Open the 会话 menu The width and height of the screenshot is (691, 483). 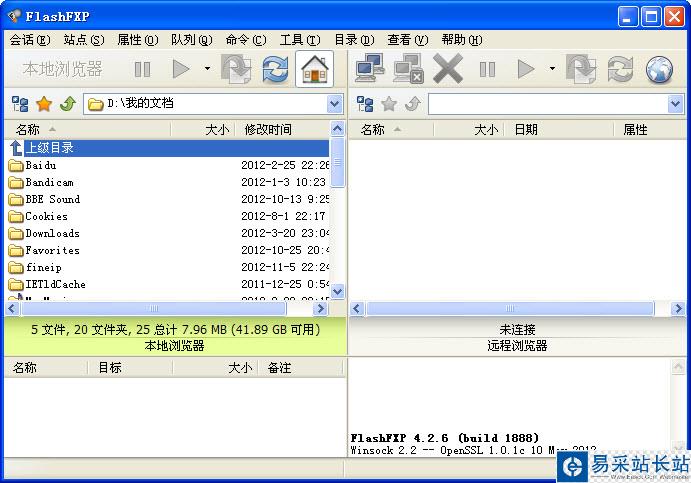point(30,40)
